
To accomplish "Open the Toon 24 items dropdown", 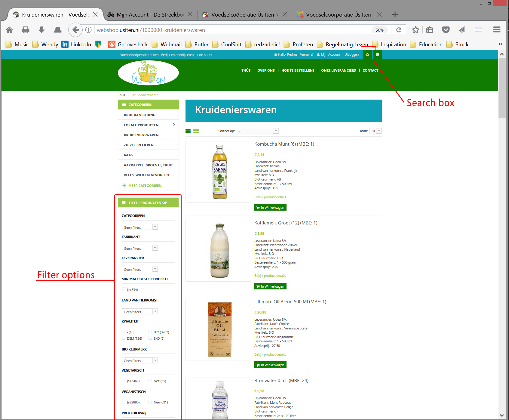I will tap(376, 131).
